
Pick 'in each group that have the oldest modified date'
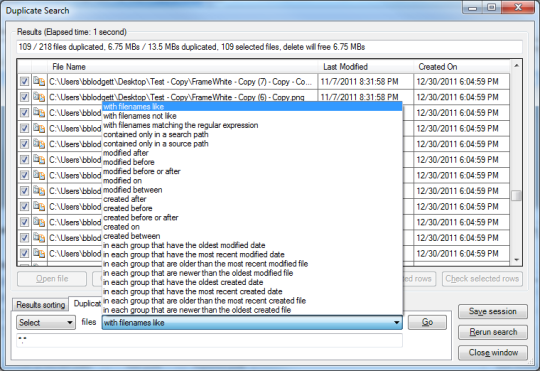pyautogui.click(x=252, y=246)
